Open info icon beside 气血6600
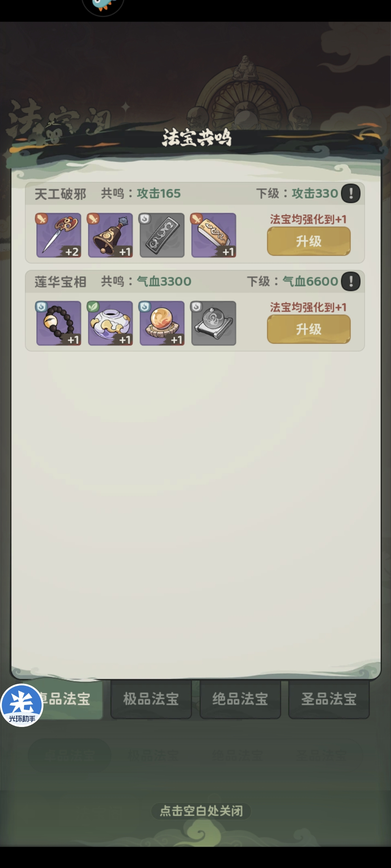The width and height of the screenshot is (391, 868). (350, 281)
